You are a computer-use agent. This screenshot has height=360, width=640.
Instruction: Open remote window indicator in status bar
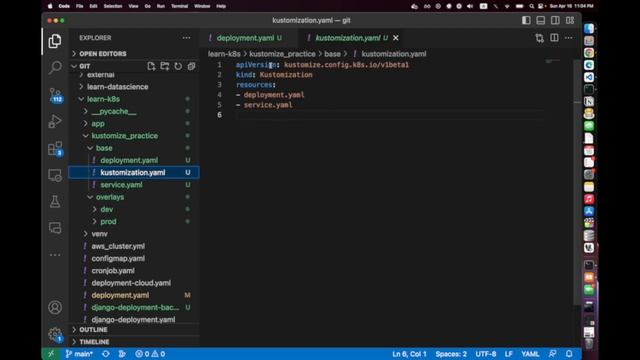pyautogui.click(x=51, y=354)
